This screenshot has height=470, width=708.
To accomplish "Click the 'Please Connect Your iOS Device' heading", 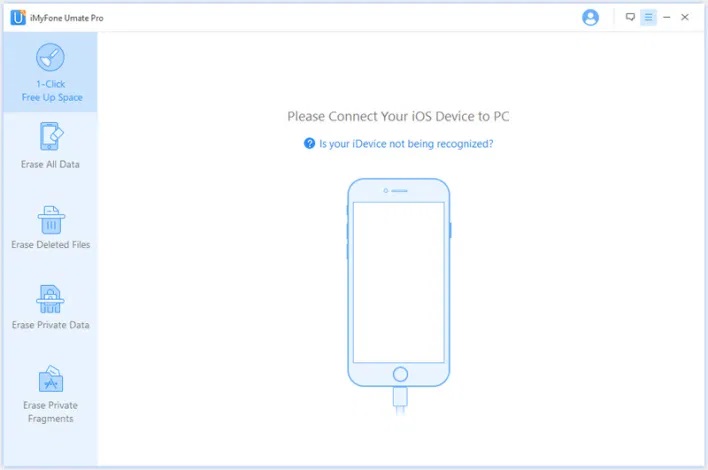I will 398,116.
